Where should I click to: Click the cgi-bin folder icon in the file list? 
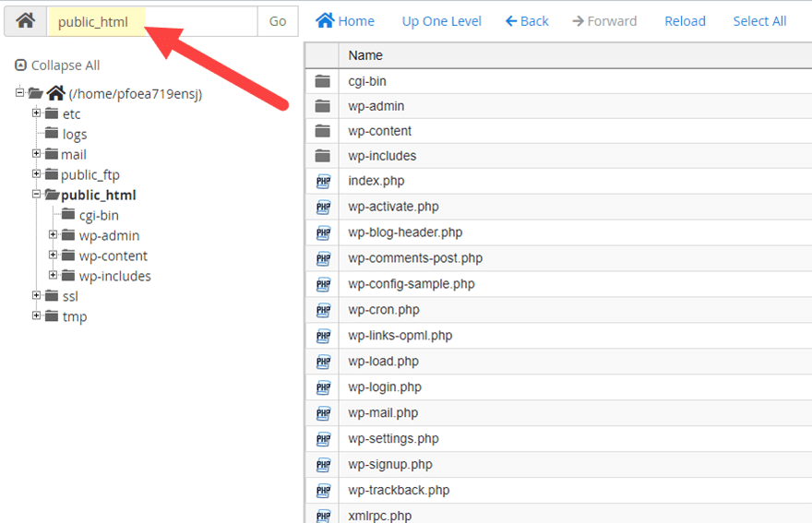click(323, 81)
